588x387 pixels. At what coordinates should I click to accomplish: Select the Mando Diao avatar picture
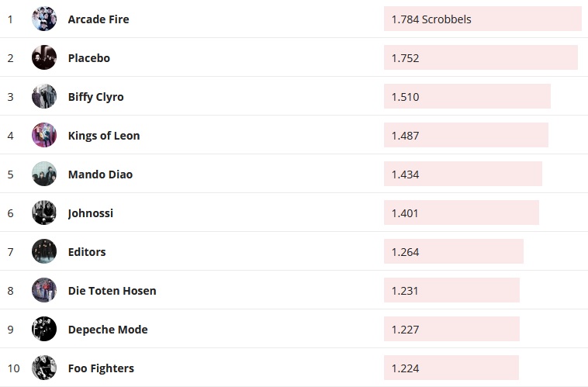point(44,174)
